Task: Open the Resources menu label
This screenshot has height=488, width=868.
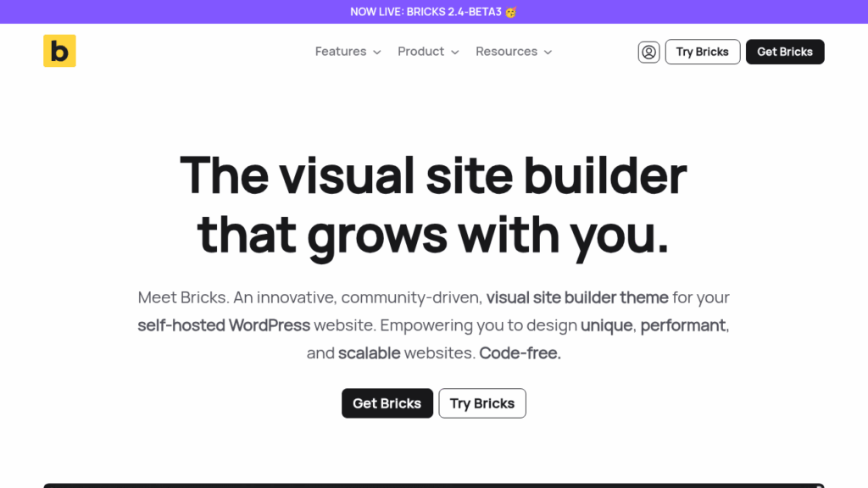Action: pyautogui.click(x=507, y=52)
